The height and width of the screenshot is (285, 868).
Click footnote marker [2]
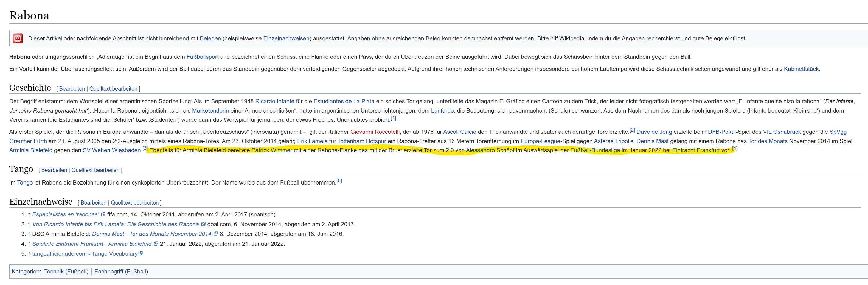pyautogui.click(x=632, y=130)
